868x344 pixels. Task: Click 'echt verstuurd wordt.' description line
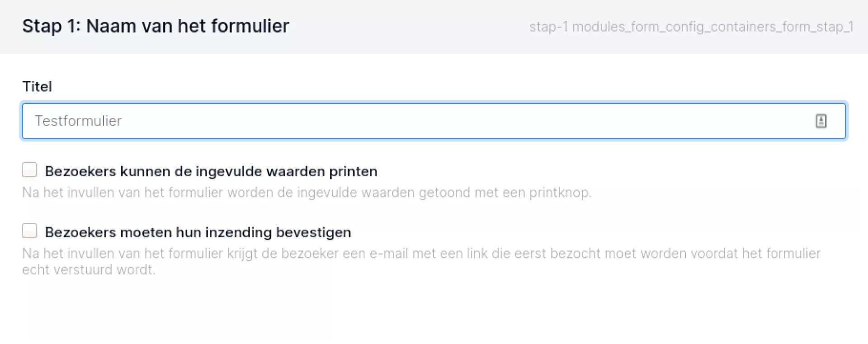tap(89, 270)
